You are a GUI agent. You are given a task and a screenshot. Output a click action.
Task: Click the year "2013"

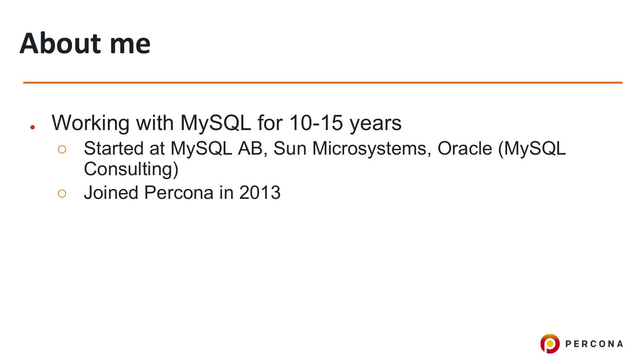(260, 193)
